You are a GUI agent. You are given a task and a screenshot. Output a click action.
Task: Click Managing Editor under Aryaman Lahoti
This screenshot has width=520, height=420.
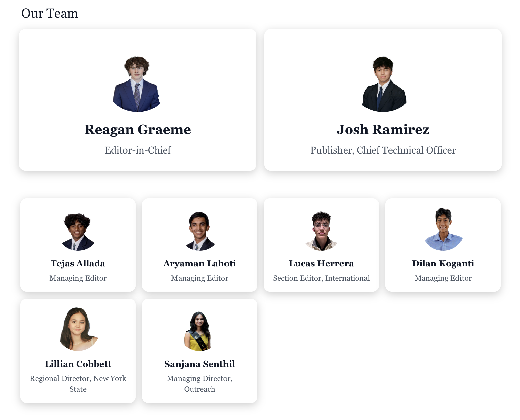coord(199,278)
